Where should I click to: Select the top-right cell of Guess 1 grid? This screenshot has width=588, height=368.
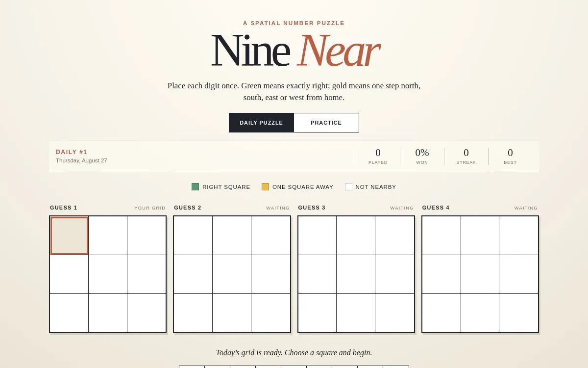[147, 236]
